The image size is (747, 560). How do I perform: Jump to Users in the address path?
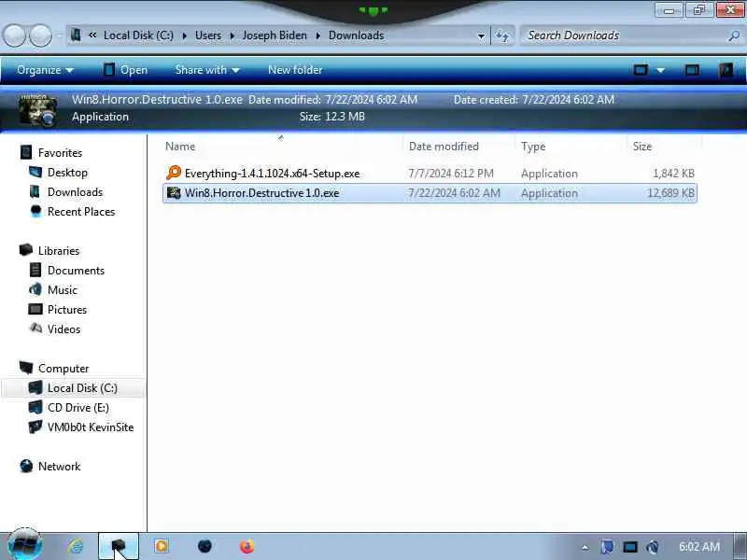tap(208, 35)
